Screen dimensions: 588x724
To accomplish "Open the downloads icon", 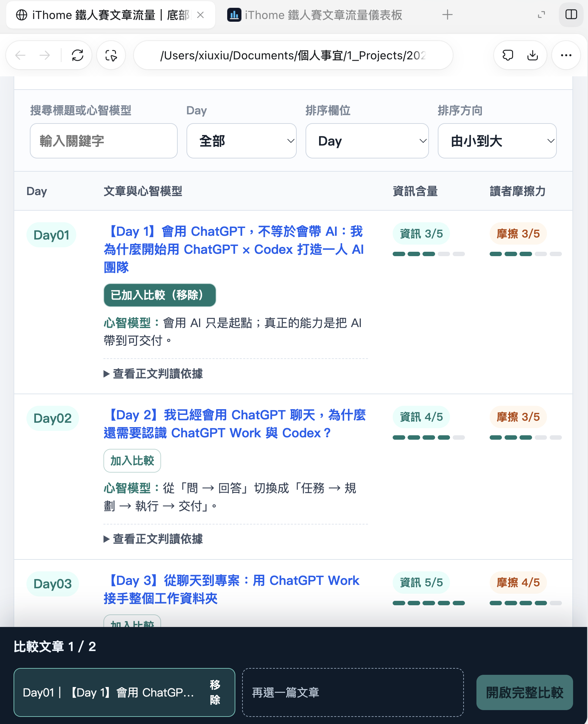I will tap(533, 55).
